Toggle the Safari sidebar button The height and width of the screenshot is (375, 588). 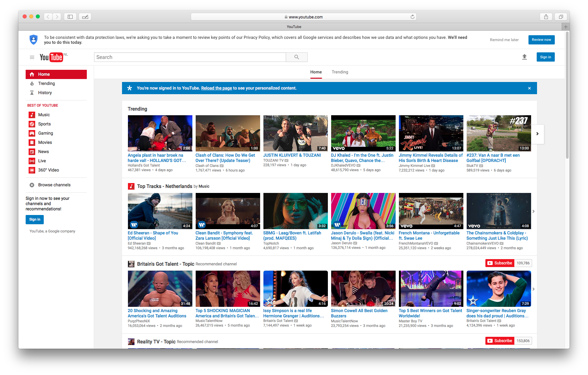(x=70, y=17)
